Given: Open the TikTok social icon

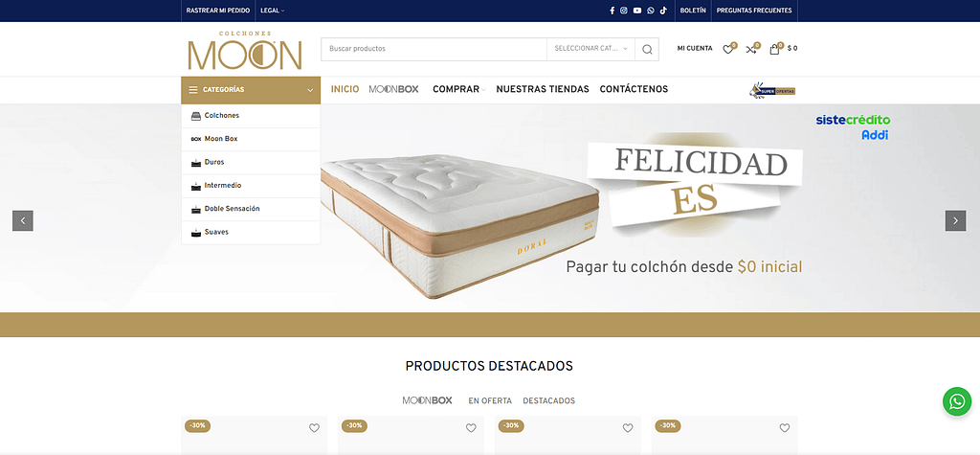Looking at the screenshot, I should click(x=664, y=11).
